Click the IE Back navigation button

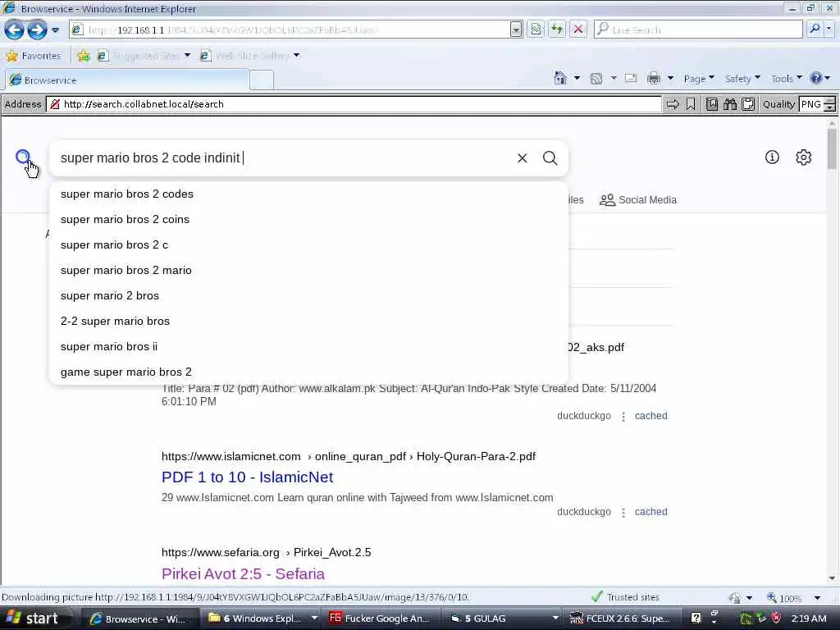(x=15, y=30)
